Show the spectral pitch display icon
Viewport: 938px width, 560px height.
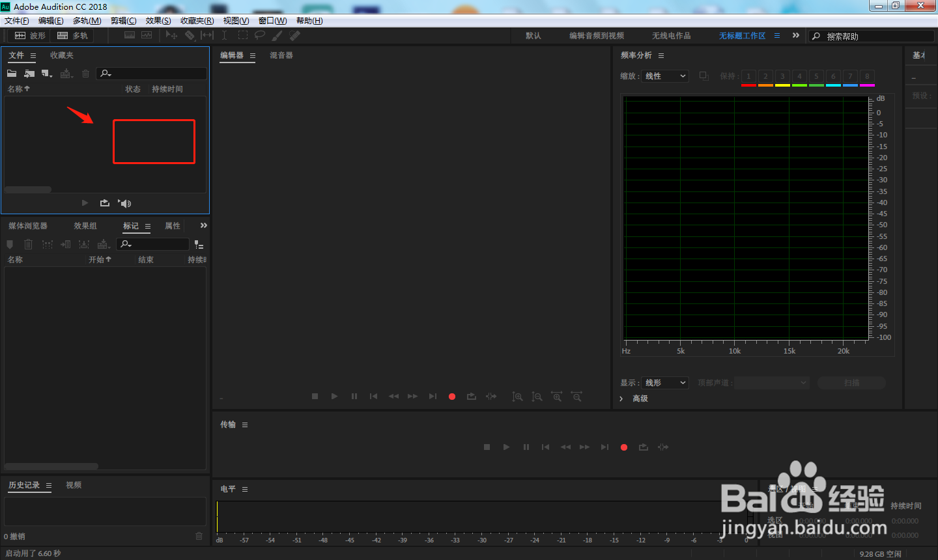coord(147,35)
